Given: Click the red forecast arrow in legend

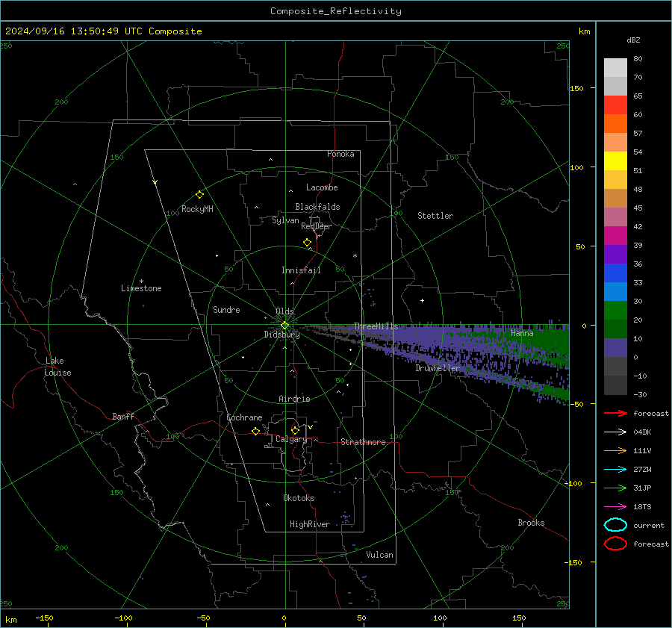Looking at the screenshot, I should tap(615, 413).
